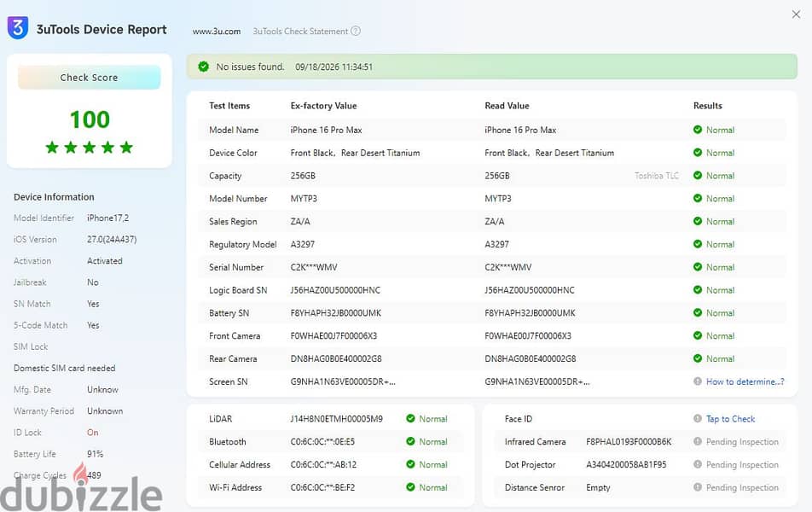Image resolution: width=812 pixels, height=512 pixels.
Task: Select the Regulatory Model ex-factory value A3297
Action: point(303,244)
